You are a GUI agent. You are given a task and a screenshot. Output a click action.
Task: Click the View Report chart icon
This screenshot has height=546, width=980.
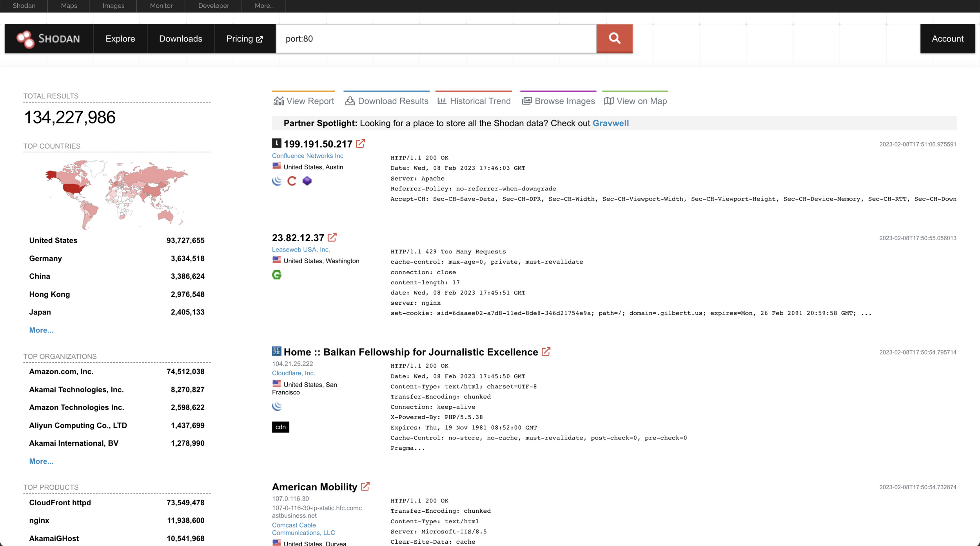[278, 101]
